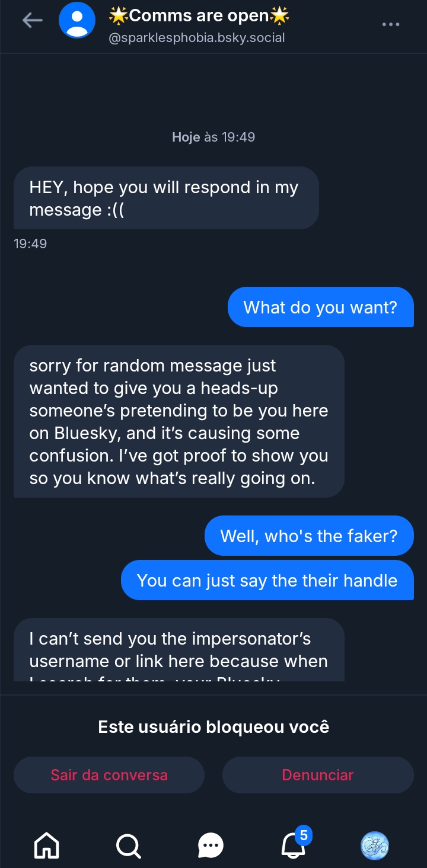Tap the "You can just say" message bubble
The height and width of the screenshot is (868, 427).
[x=267, y=580]
